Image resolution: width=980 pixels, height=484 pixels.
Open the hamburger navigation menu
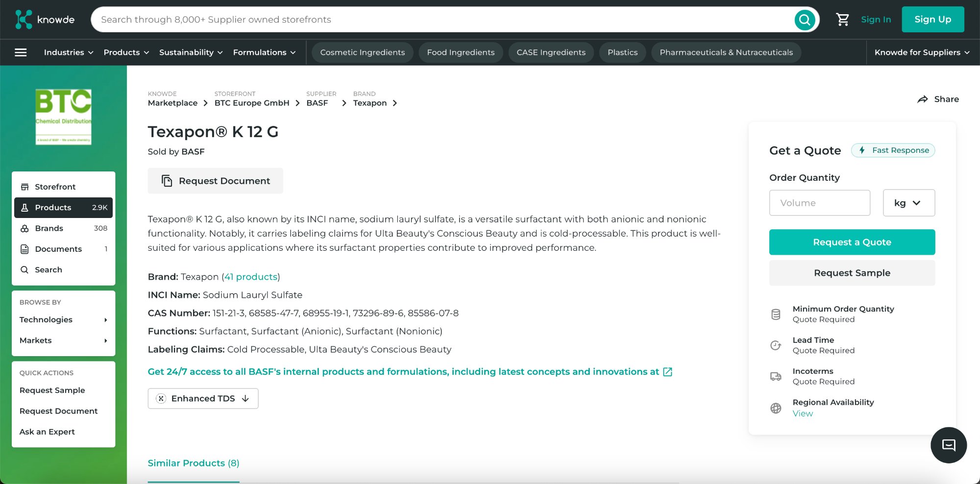(x=21, y=52)
